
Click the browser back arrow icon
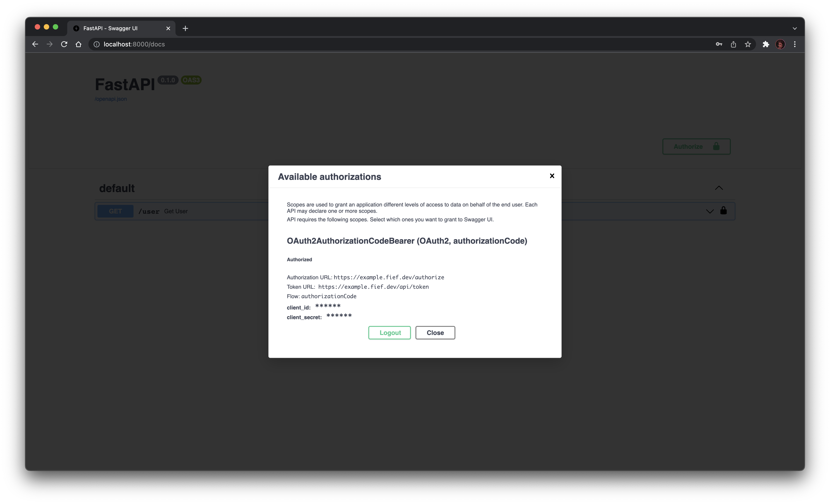(x=35, y=44)
